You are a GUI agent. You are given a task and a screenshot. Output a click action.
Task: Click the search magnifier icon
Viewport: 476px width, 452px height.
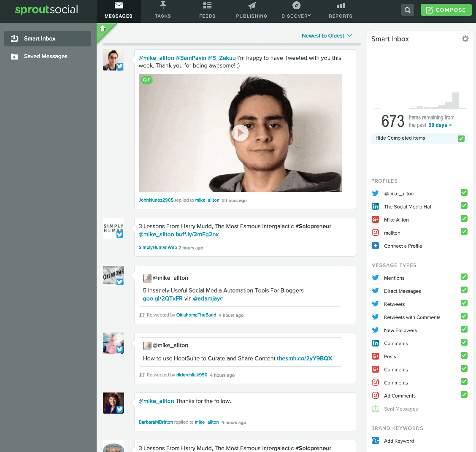pyautogui.click(x=407, y=10)
